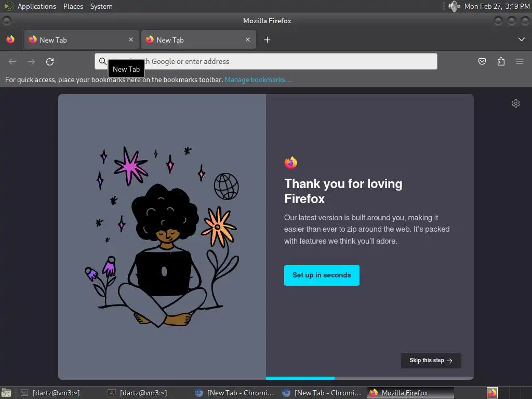Click the date and time clock
532x399 pixels.
(497, 6)
